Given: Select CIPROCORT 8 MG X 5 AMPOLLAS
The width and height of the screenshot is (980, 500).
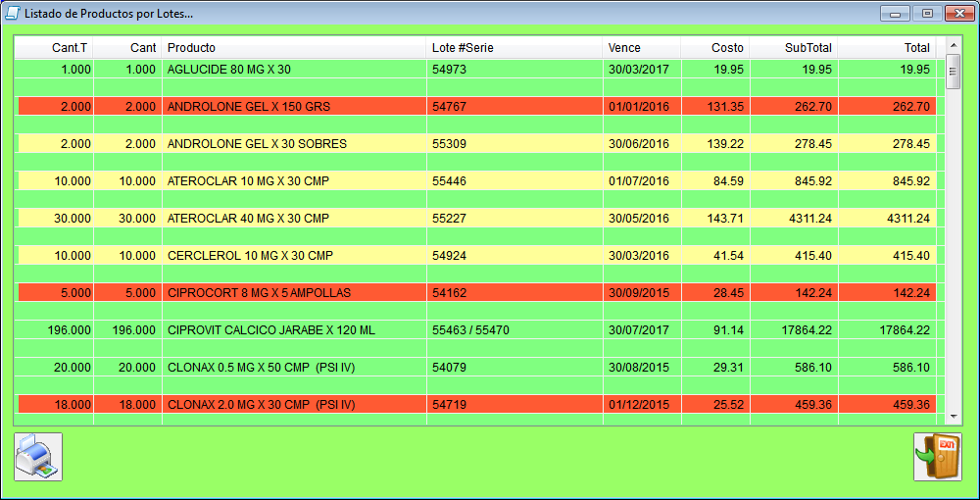Looking at the screenshot, I should (259, 292).
